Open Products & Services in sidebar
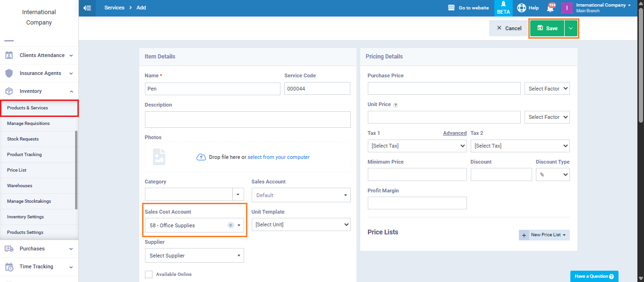This screenshot has width=644, height=282. (27, 108)
